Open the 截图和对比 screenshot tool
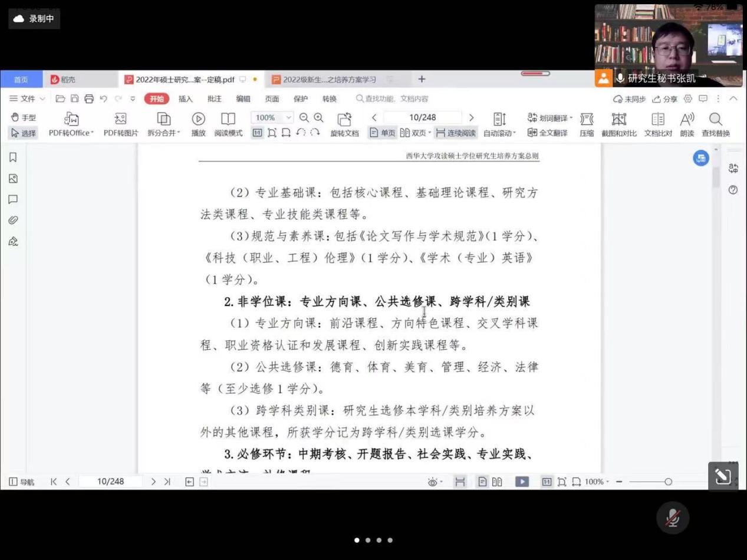 (618, 120)
